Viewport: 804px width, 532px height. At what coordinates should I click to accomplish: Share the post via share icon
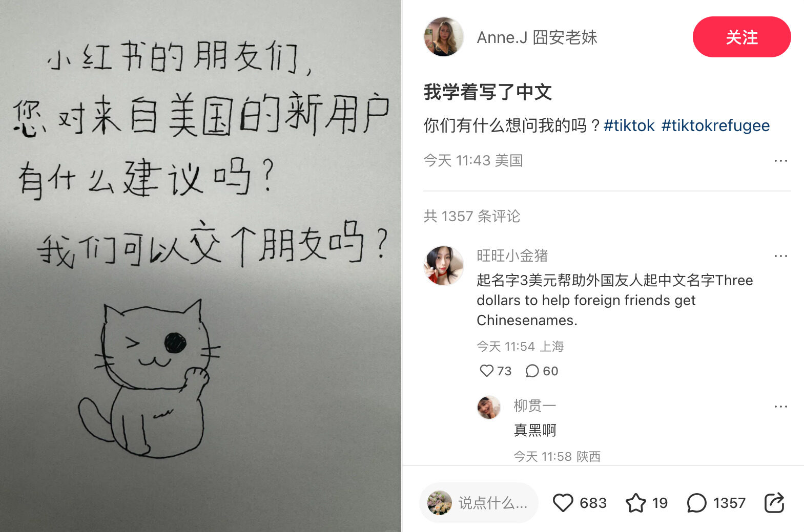tap(774, 503)
